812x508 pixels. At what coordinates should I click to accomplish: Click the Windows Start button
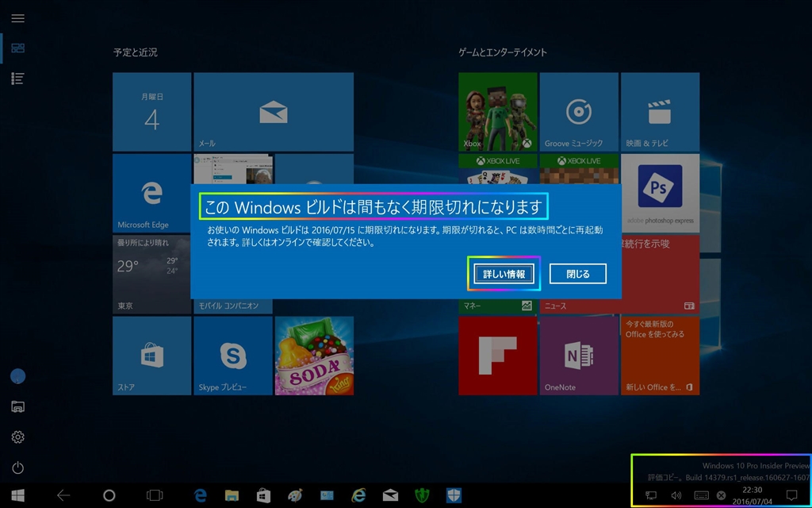(x=17, y=495)
